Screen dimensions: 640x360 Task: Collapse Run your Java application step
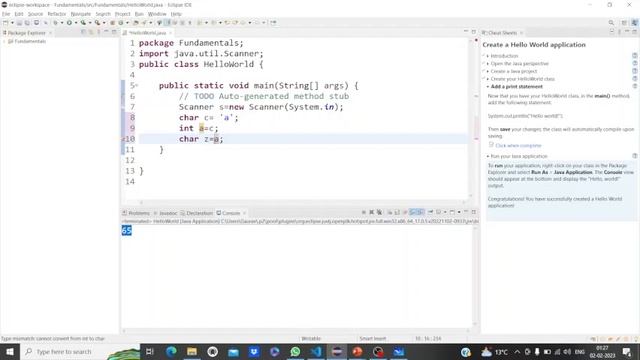[488, 156]
